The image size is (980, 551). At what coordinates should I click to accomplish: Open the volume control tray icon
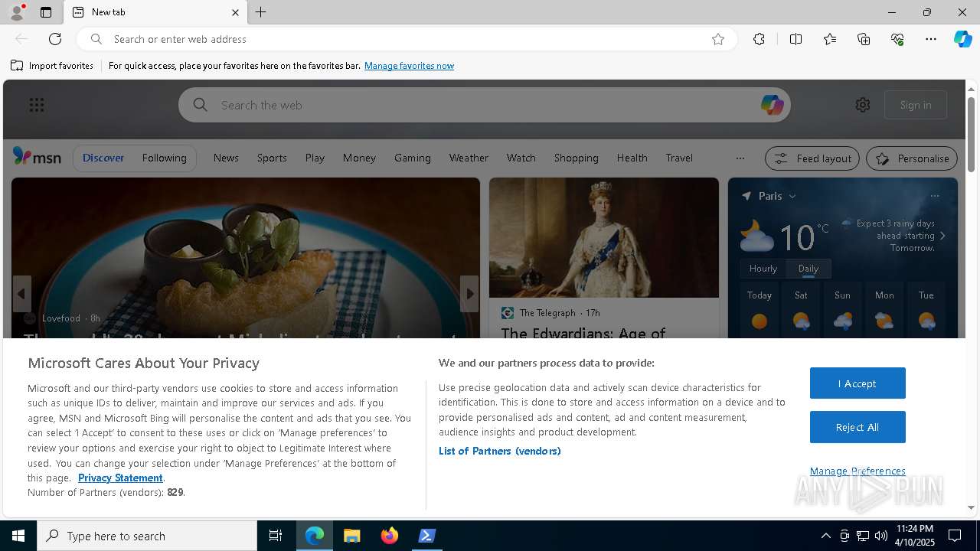click(881, 536)
